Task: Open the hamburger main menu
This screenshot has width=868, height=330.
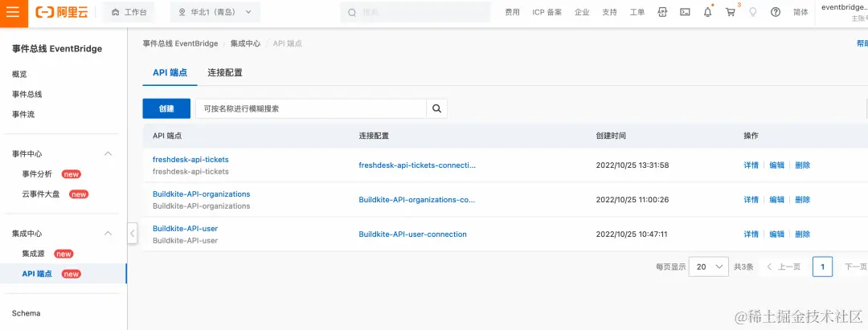Action: click(13, 12)
